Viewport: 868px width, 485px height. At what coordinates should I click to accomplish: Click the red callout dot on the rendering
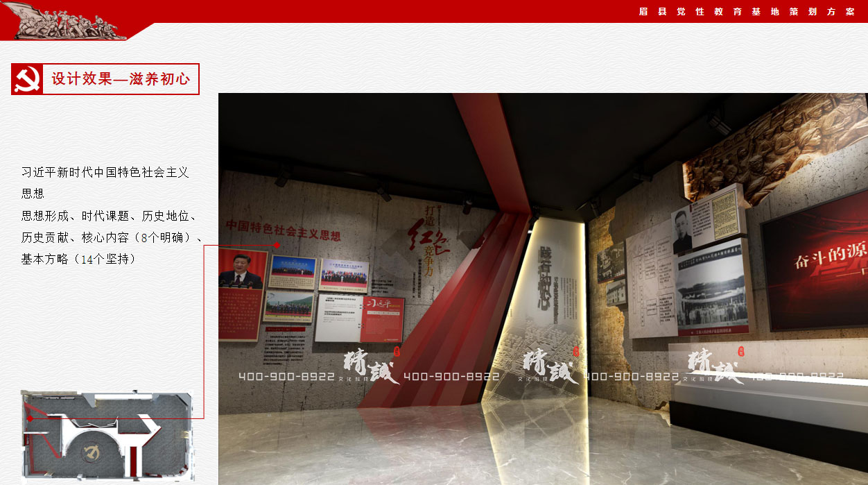pos(277,245)
